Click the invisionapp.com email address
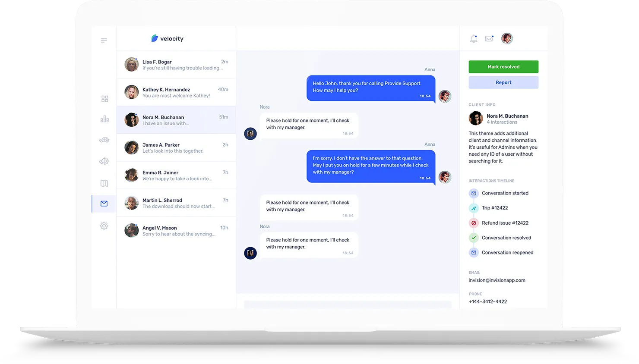 (497, 280)
